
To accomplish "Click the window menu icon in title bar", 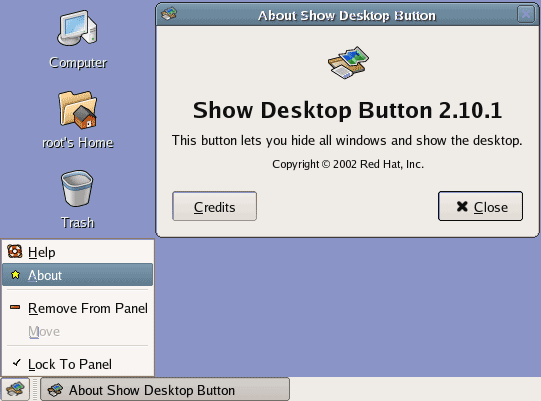I will pyautogui.click(x=169, y=14).
